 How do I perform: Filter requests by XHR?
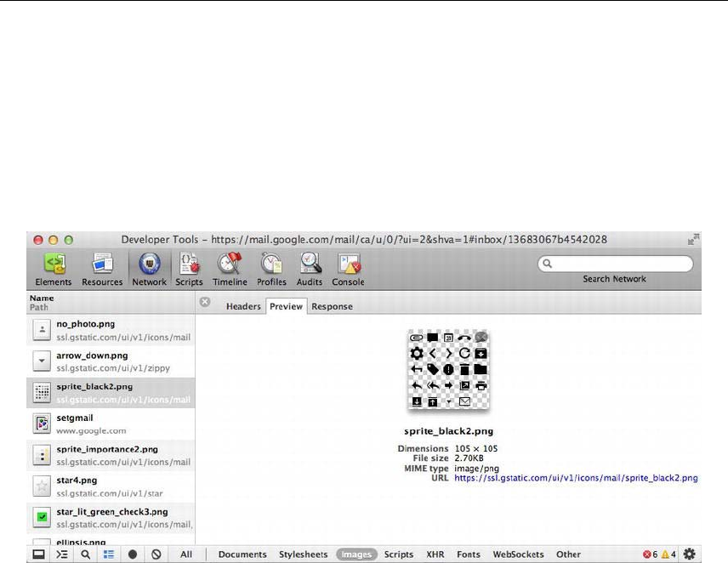point(435,554)
